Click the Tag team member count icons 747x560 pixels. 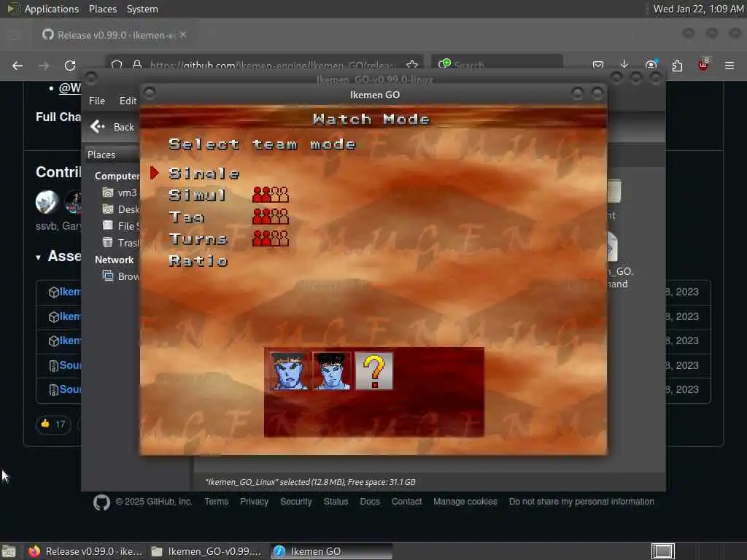click(x=271, y=217)
